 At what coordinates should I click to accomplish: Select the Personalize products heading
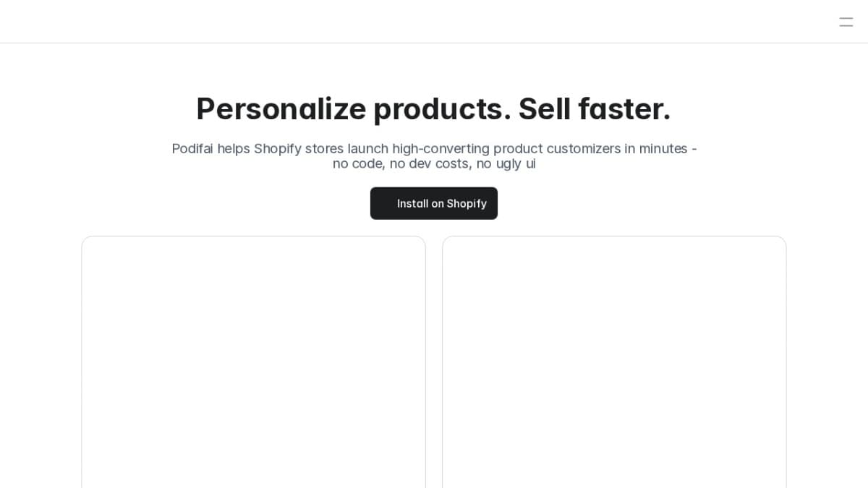(434, 109)
